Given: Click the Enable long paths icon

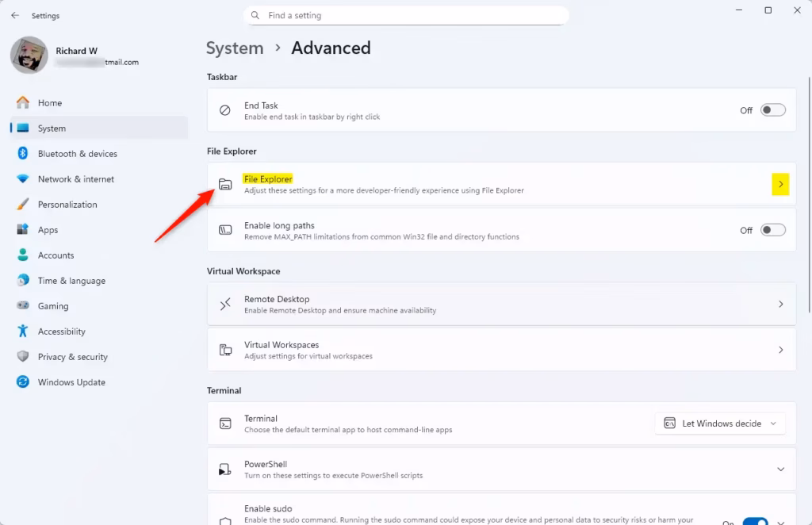Looking at the screenshot, I should coord(225,230).
